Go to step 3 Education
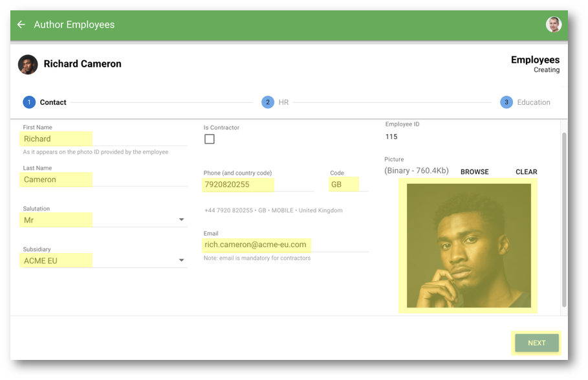This screenshot has height=380, width=588. click(525, 102)
